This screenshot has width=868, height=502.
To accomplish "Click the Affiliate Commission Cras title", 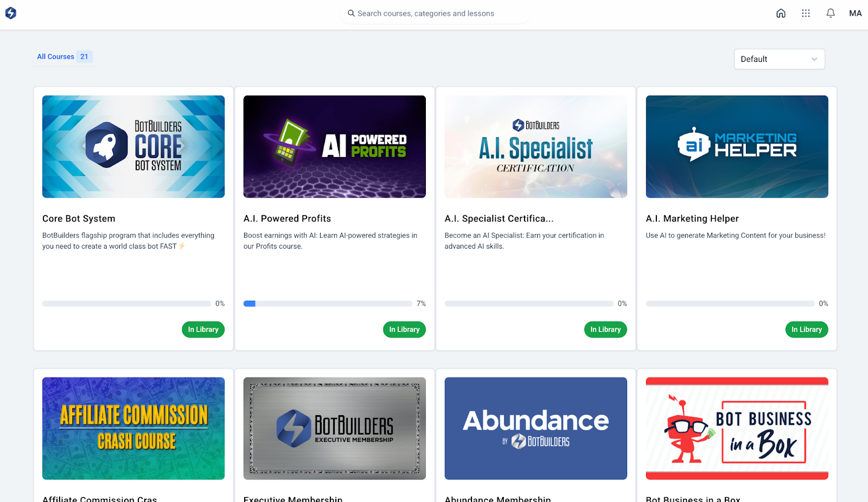I will (100, 498).
